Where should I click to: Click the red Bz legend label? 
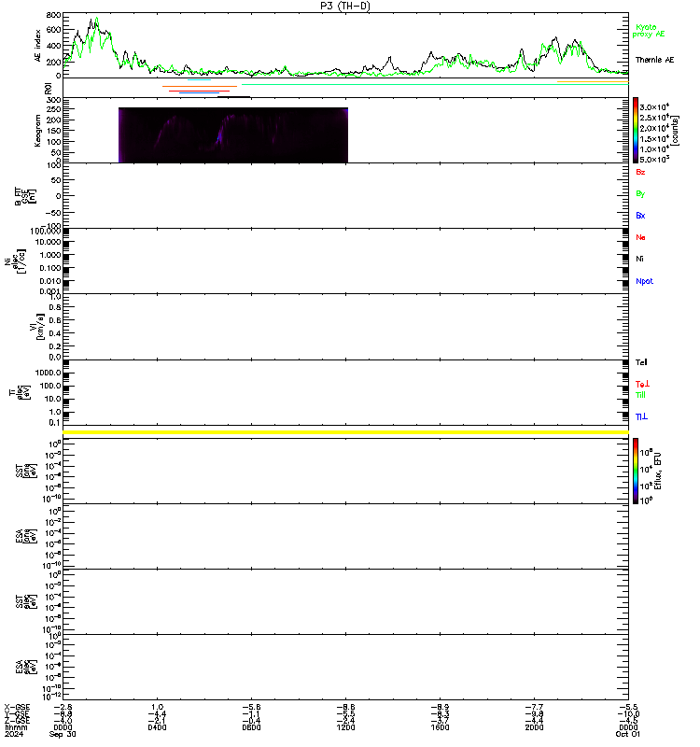point(640,172)
